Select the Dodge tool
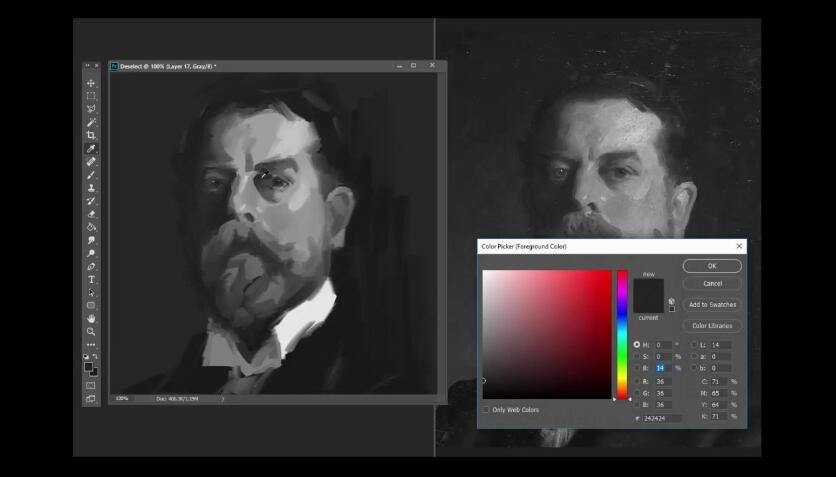836x477 pixels. click(x=91, y=253)
